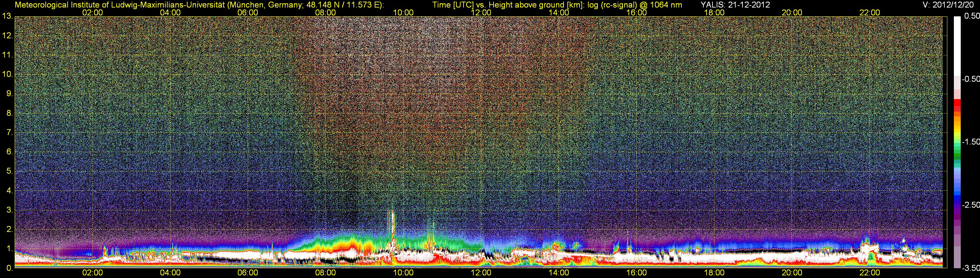This screenshot has width=980, height=278.
Task: Click the height axis label 9
Action: point(9,94)
